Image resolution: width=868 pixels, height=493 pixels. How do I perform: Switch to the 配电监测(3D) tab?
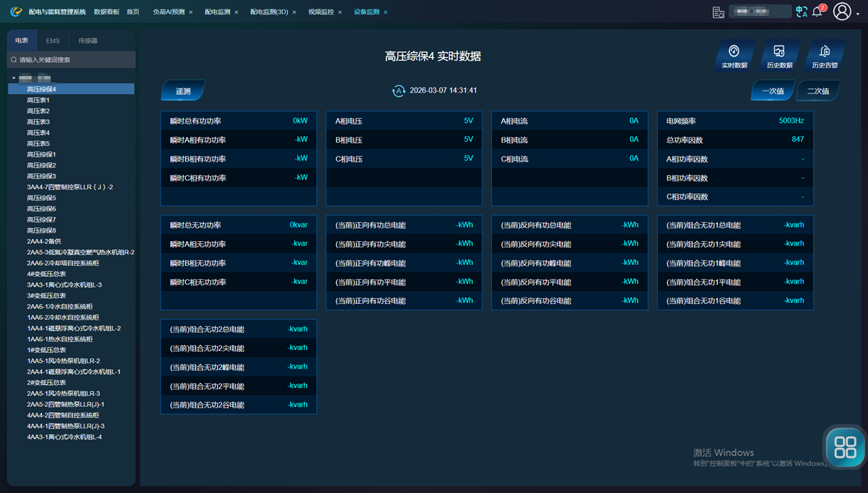pyautogui.click(x=269, y=12)
